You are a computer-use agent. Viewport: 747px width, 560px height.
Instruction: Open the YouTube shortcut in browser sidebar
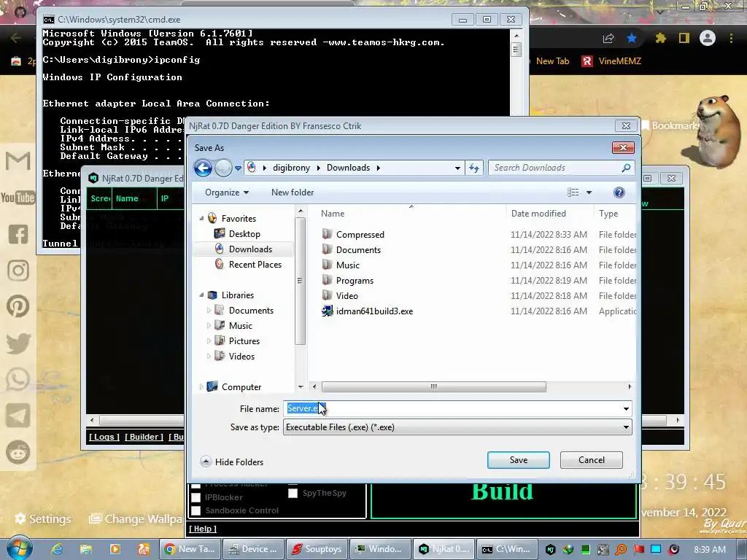[x=18, y=198]
